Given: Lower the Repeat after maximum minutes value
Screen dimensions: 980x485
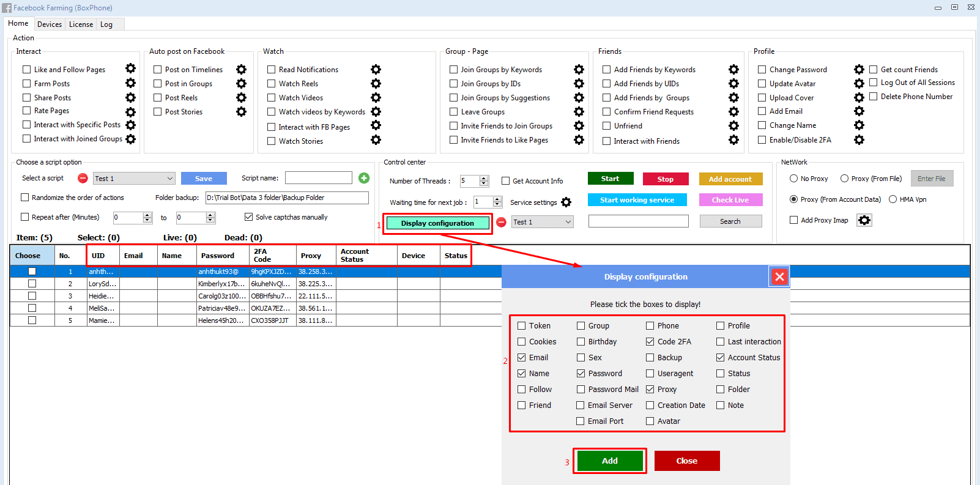Looking at the screenshot, I should click(210, 220).
